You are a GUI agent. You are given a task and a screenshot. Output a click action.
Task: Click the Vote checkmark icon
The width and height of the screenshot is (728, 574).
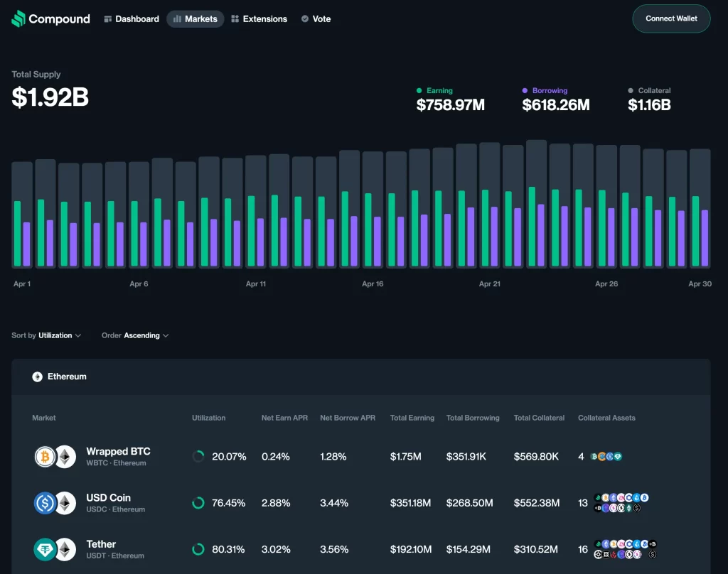point(304,19)
